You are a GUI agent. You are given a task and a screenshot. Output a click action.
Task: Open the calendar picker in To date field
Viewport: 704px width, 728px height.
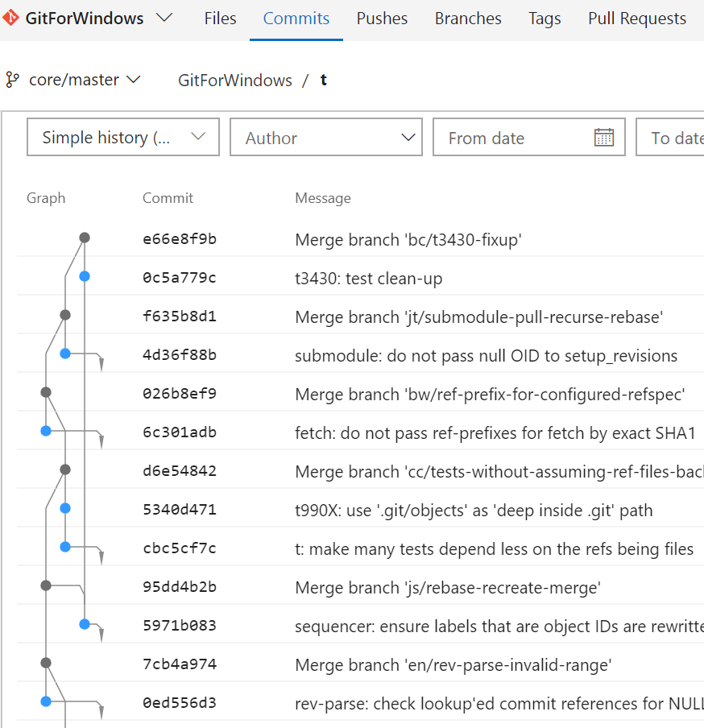(693, 137)
